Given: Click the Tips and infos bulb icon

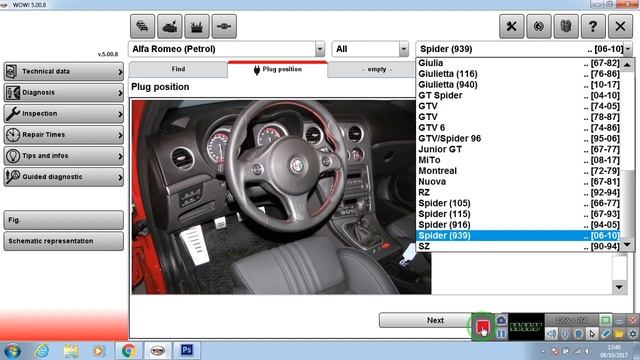Looking at the screenshot, I should click(x=13, y=156).
